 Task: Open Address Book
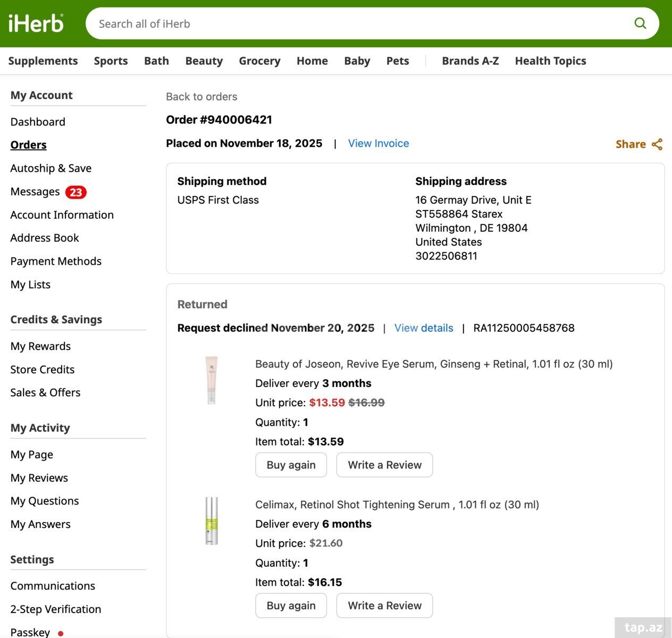[x=45, y=238]
